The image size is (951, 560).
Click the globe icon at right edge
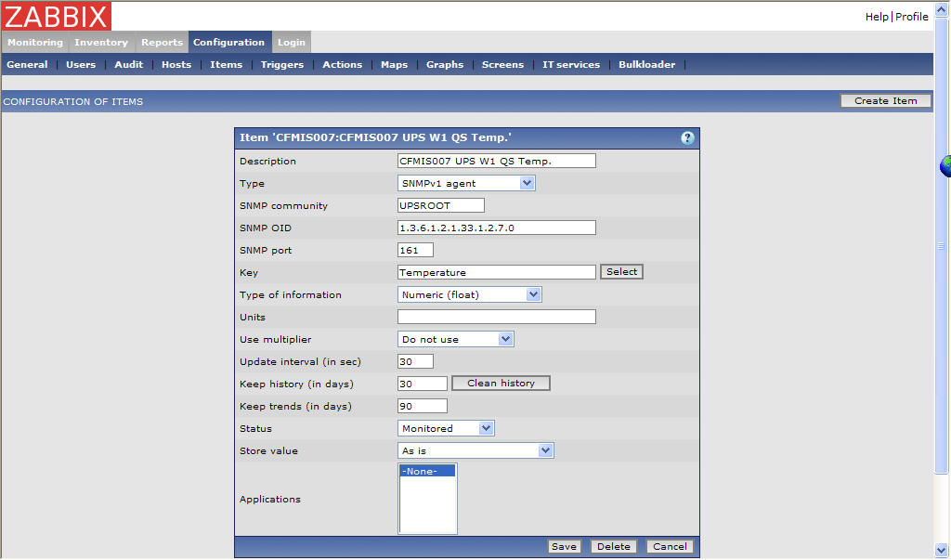pyautogui.click(x=945, y=166)
